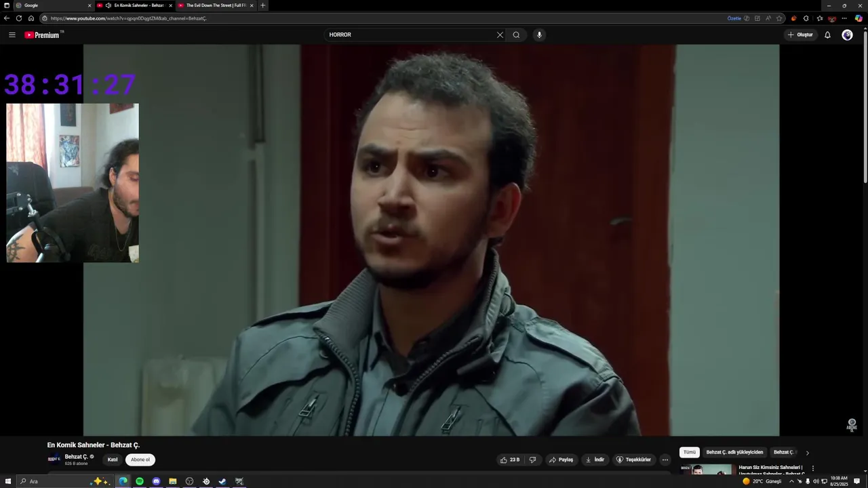Open the Behzat Ç. channel name
Viewport: 868px width, 488px height.
(x=76, y=457)
